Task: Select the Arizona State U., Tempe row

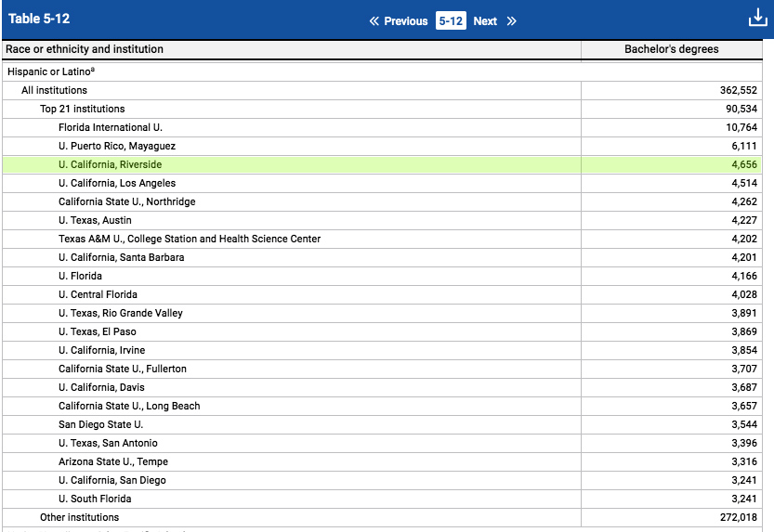Action: [x=382, y=462]
